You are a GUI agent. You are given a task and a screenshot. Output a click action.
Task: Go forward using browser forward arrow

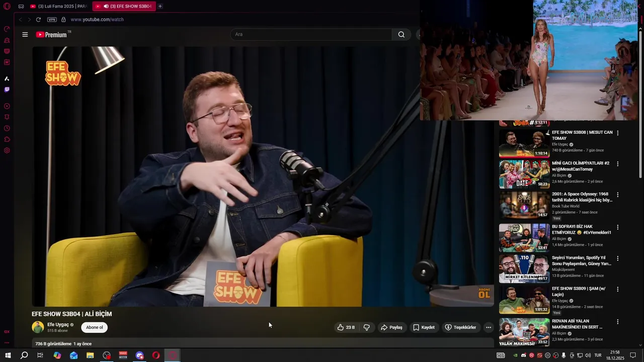click(28, 20)
